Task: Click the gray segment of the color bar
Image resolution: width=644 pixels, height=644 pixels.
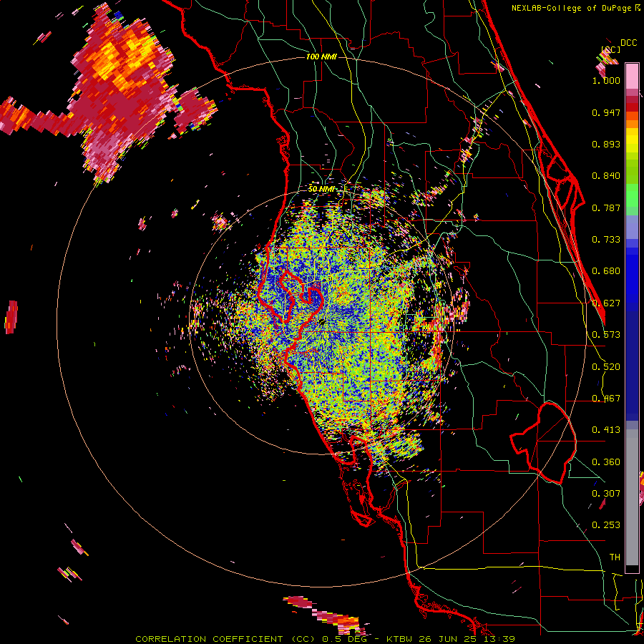Action: click(632, 497)
